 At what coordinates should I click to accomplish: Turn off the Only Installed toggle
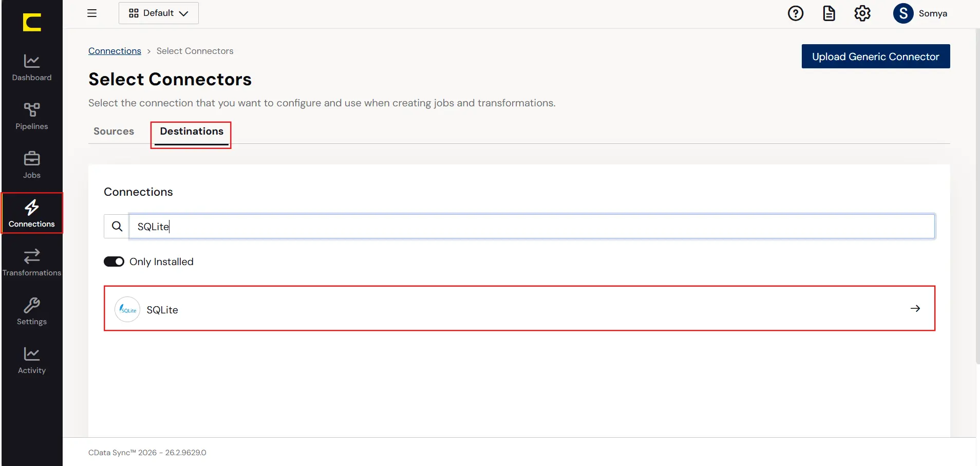[x=114, y=262]
